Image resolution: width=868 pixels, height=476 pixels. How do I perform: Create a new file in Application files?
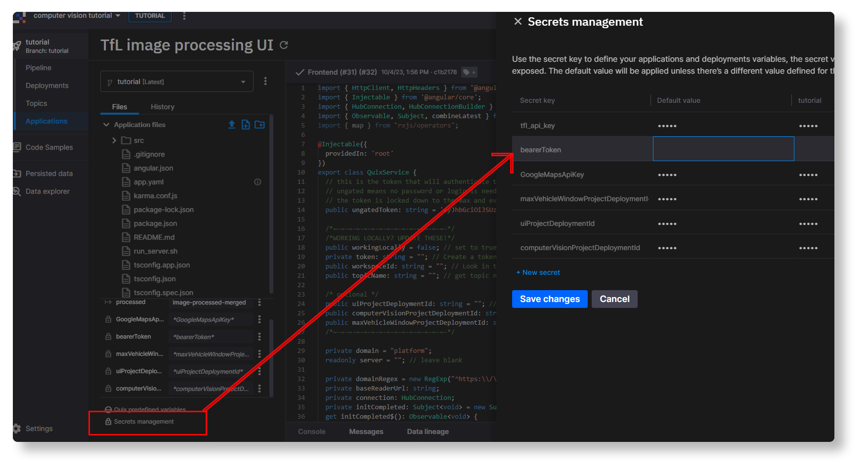246,125
